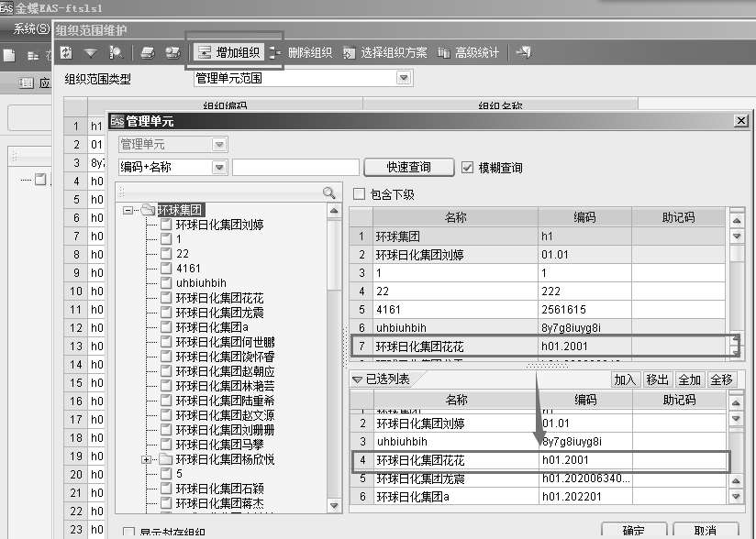Viewport: 756px width, 539px height.
Task: Click 删除组织 toolbar button
Action: [301, 52]
